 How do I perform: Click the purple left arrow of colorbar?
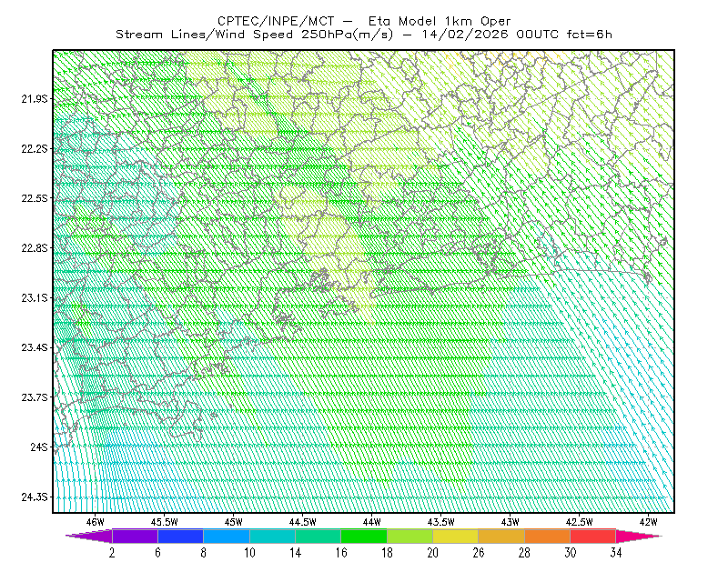point(89,536)
